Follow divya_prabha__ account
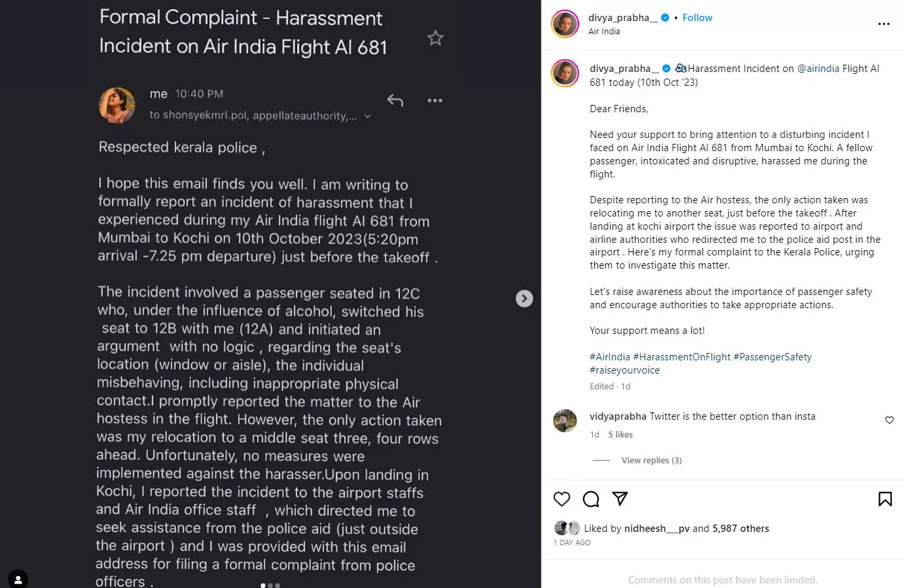Viewport: 903px width, 588px height. [697, 18]
